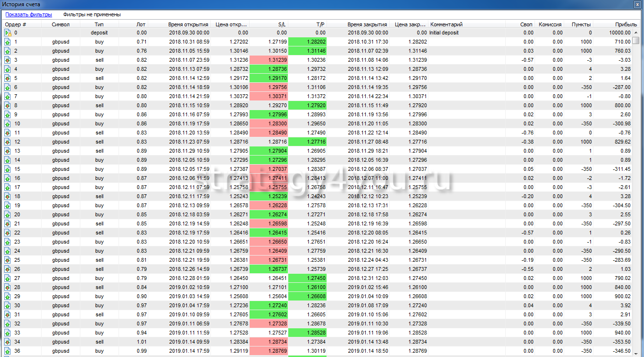Click green T/P cell 1.28202 of order 1
The width and height of the screenshot is (644, 357).
click(x=308, y=42)
